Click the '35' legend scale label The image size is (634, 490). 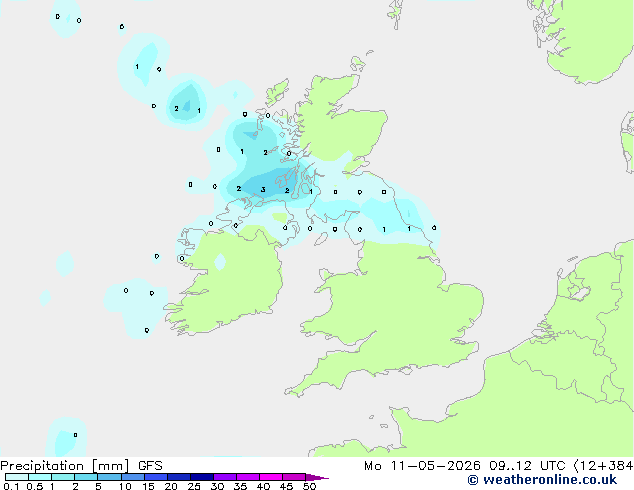(x=240, y=486)
